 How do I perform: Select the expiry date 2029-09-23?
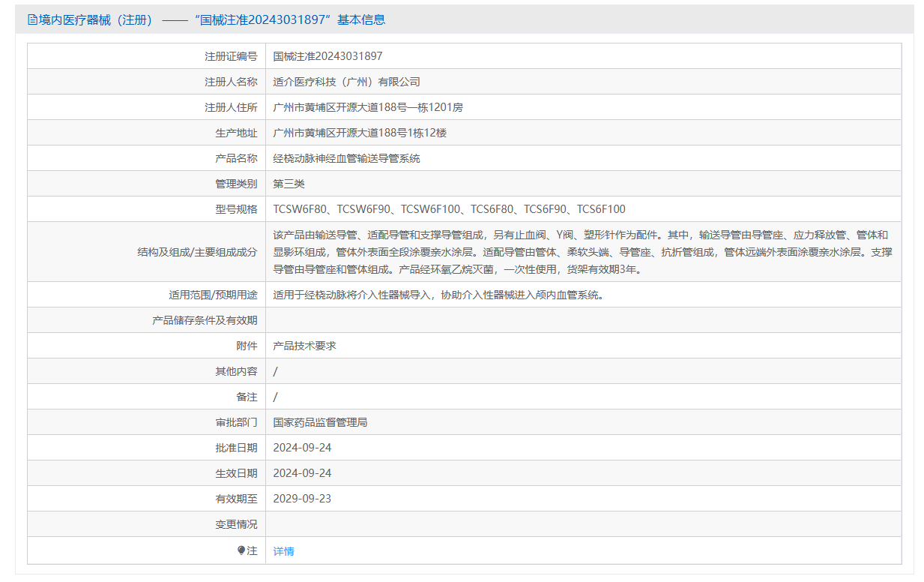302,499
